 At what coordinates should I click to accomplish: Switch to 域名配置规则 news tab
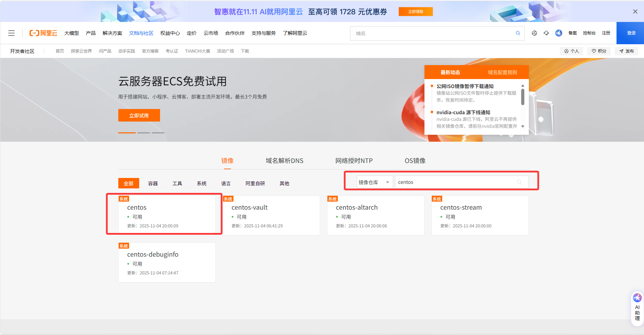(x=502, y=72)
